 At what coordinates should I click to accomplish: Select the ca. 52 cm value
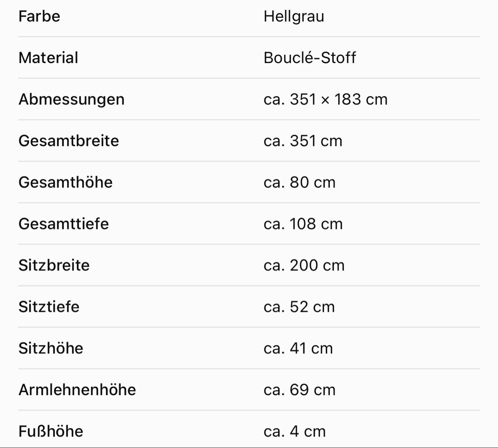[299, 307]
